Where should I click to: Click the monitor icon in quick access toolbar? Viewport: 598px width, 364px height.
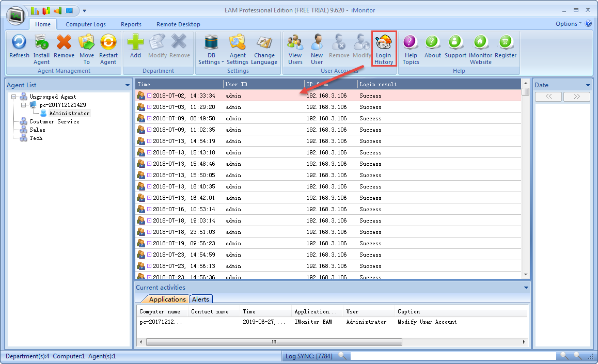click(69, 11)
